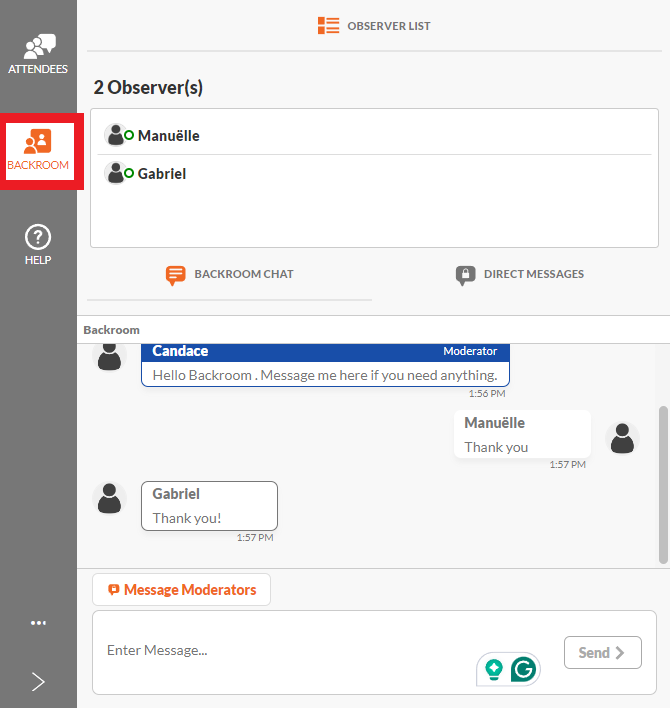This screenshot has height=708, width=670.
Task: Click the 1:57 PM timestamp under Gabriel
Action: coord(255,538)
